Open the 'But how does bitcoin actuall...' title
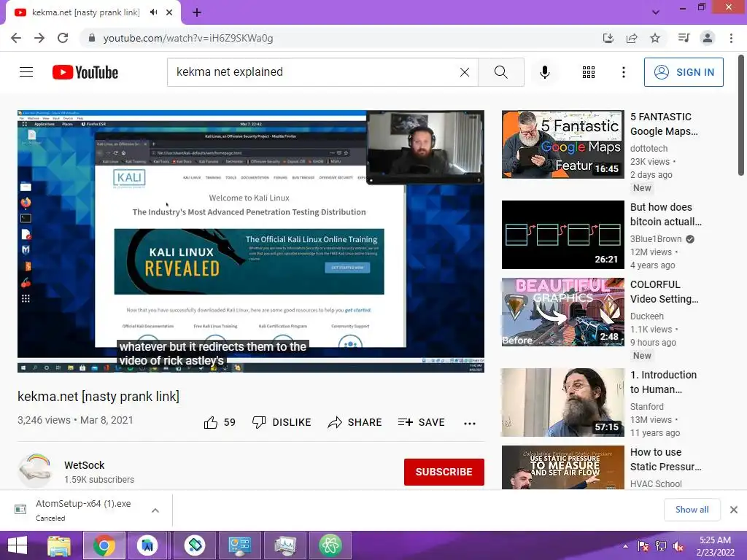Image resolution: width=747 pixels, height=560 pixels. (x=665, y=214)
